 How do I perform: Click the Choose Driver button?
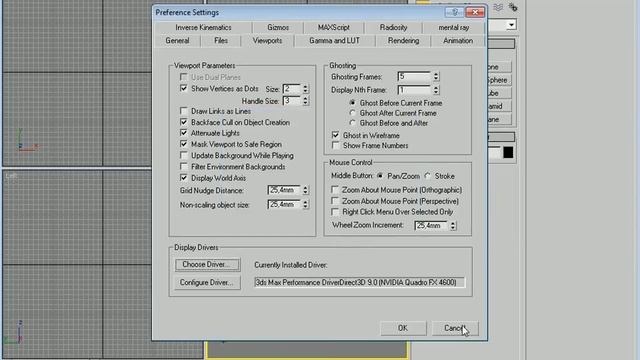click(x=207, y=264)
